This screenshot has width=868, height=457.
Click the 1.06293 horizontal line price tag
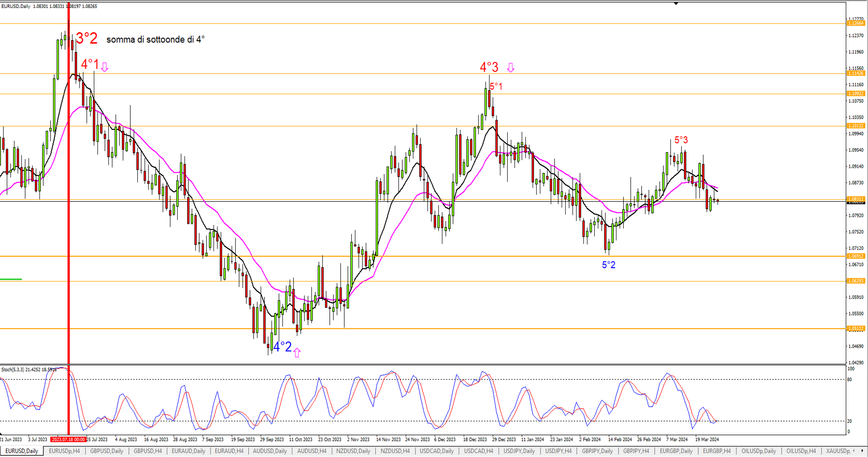point(856,281)
